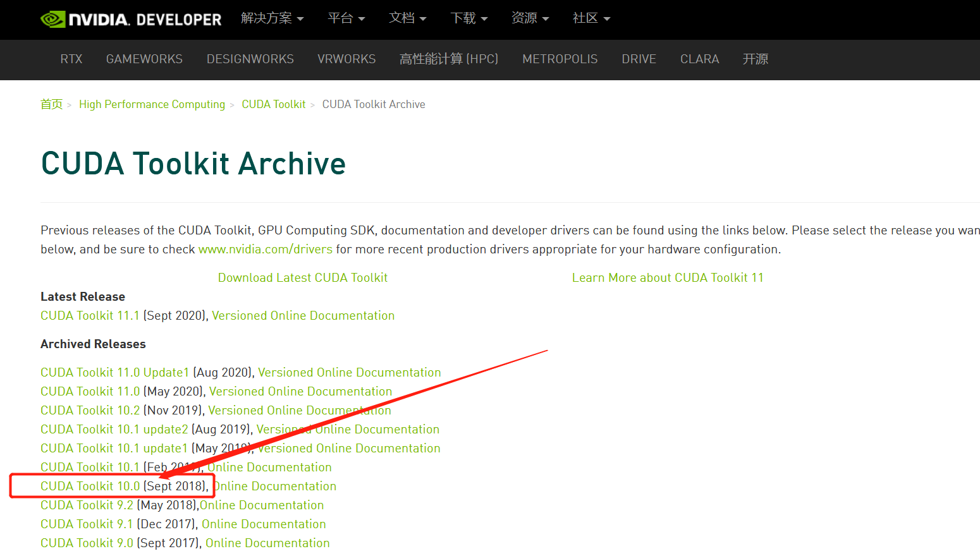
Task: Open the GAMEWORKS section
Action: coord(144,59)
